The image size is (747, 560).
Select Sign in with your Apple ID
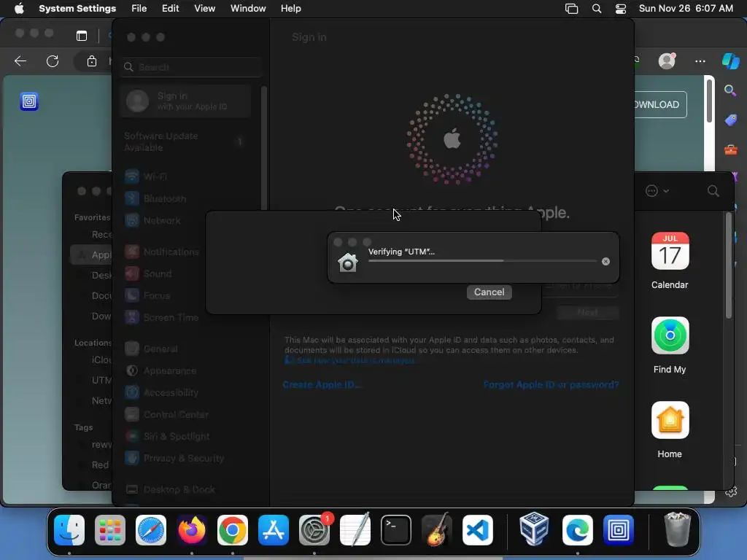(185, 101)
